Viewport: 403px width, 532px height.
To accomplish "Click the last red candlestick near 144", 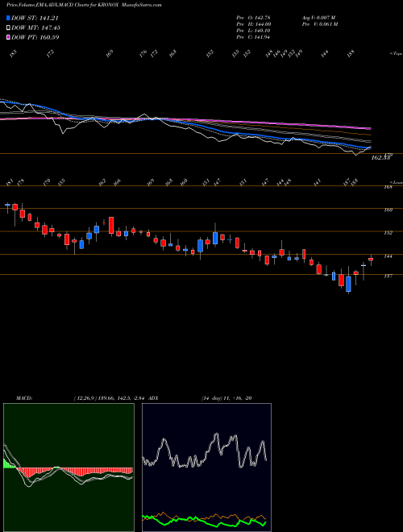I will pyautogui.click(x=371, y=260).
